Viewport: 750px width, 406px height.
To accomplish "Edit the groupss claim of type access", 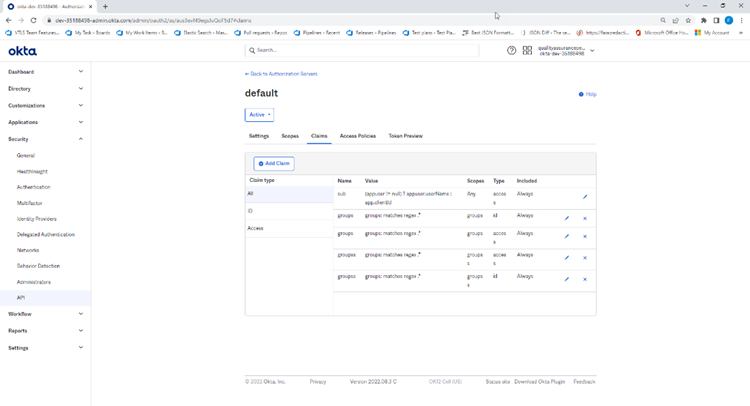I will point(567,258).
